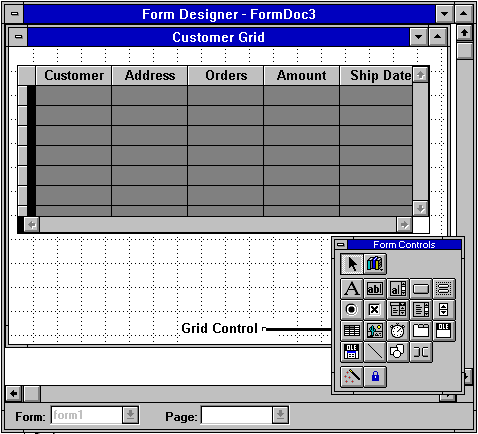Click the Address column header
The height and width of the screenshot is (434, 478).
click(150, 75)
